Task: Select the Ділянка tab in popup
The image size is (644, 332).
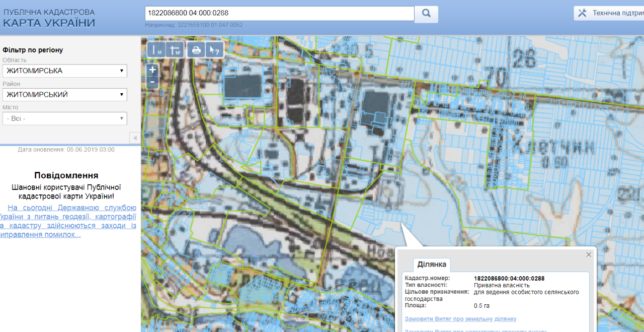Action: coord(432,264)
